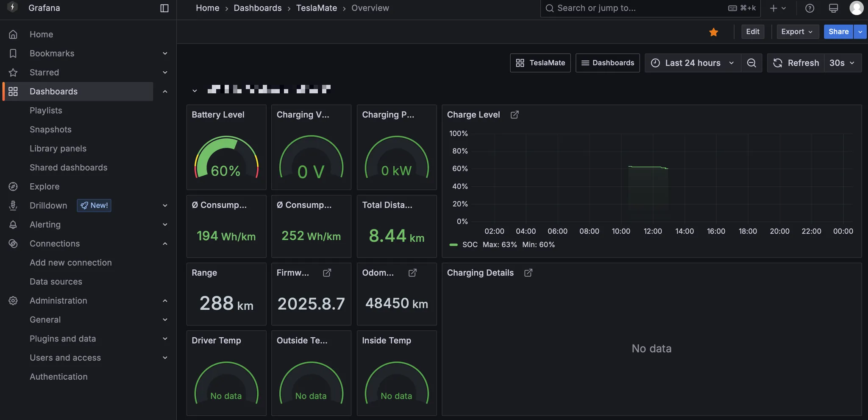Collapse the Dashboards section chevron
This screenshot has width=868, height=420.
(165, 92)
